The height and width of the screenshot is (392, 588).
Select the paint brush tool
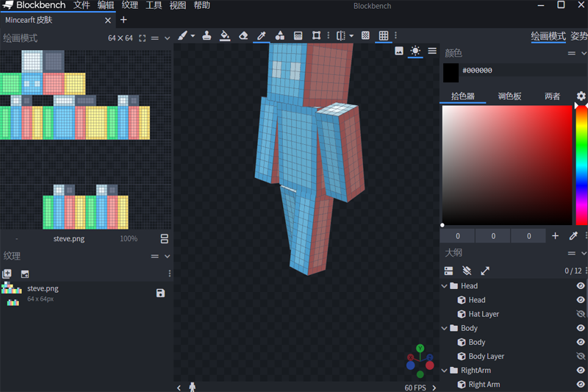[183, 35]
